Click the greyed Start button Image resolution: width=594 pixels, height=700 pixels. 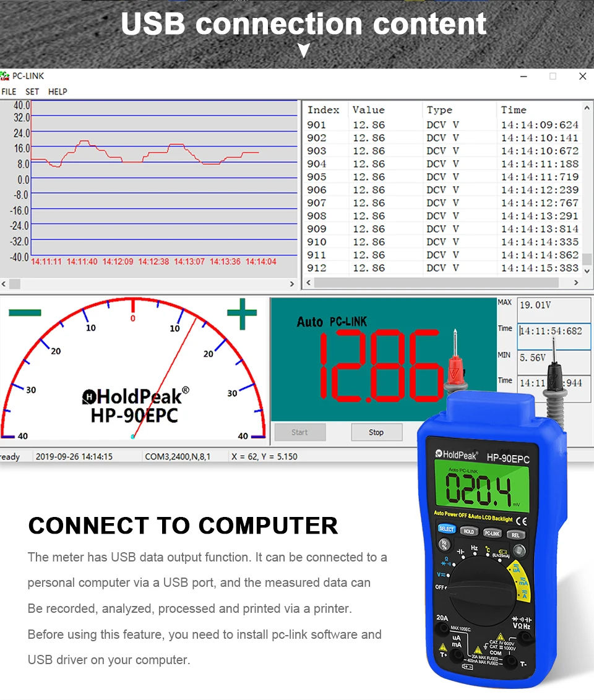pos(299,432)
